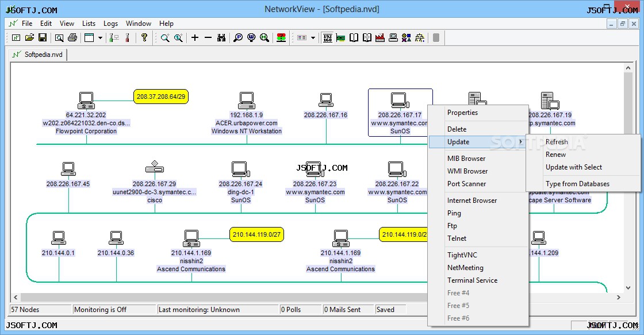
Task: Click the scroll-down arrow of the vertical scrollbar
Action: 628,288
